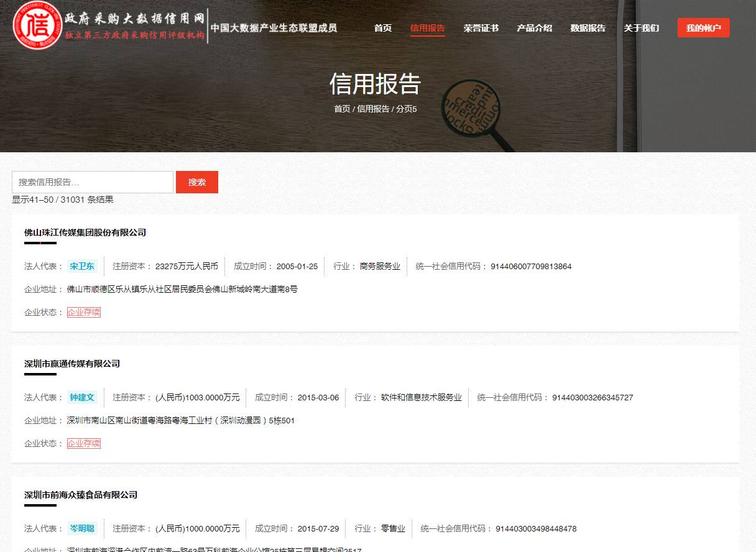Click industry value 软件和信息技术服务业
The height and width of the screenshot is (552, 756).
tap(422, 398)
